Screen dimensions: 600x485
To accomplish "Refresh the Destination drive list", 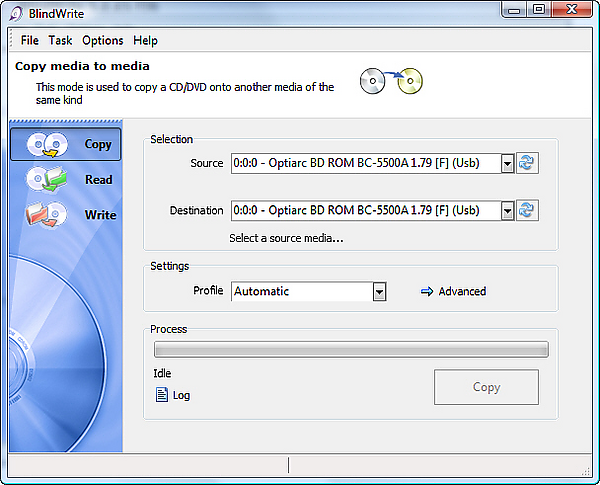I will click(x=527, y=210).
